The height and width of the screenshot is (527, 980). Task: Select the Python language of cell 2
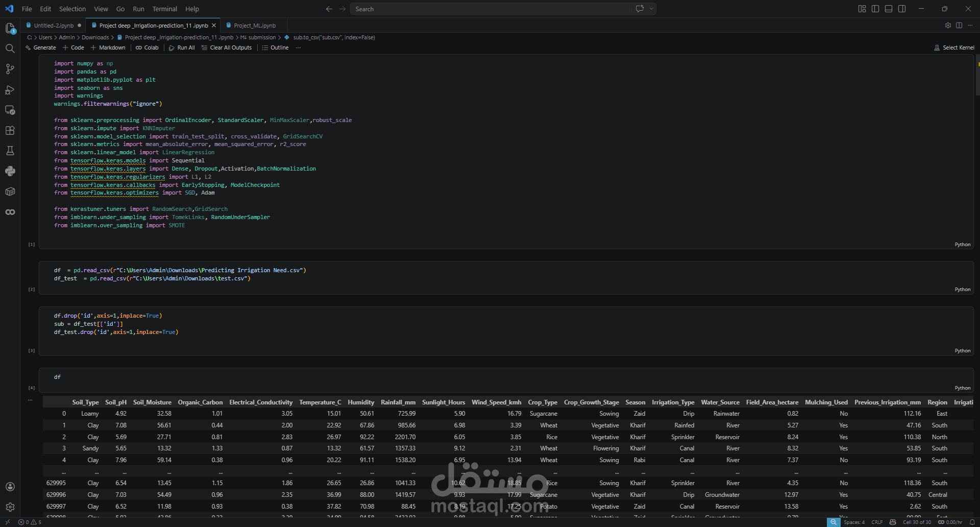tap(963, 290)
